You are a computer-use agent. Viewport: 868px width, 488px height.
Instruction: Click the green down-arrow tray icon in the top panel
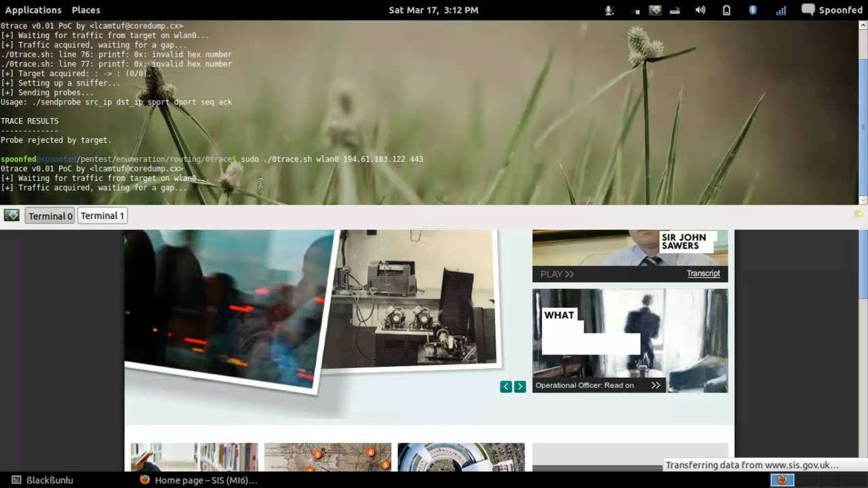click(x=654, y=10)
